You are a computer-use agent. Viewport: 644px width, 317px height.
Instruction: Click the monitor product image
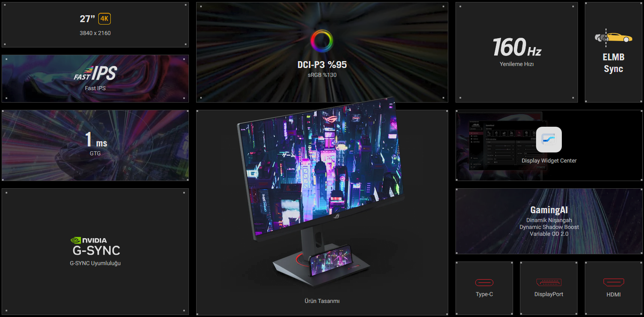(x=321, y=193)
